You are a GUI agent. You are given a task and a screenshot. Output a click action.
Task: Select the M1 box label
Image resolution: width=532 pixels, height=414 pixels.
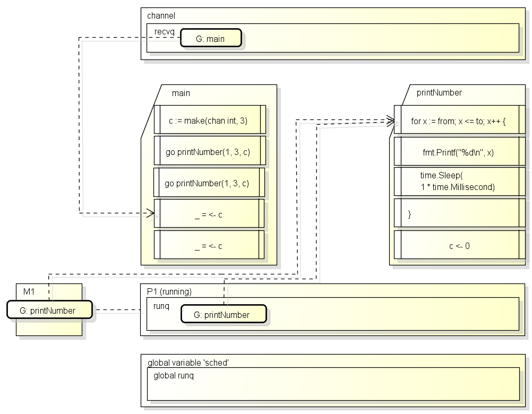[x=29, y=291]
